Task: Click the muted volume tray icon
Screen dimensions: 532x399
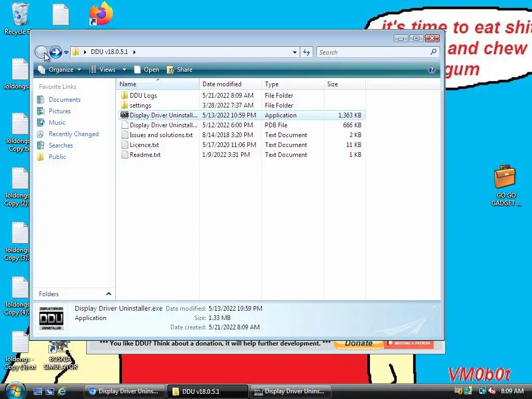Action: 493,391
